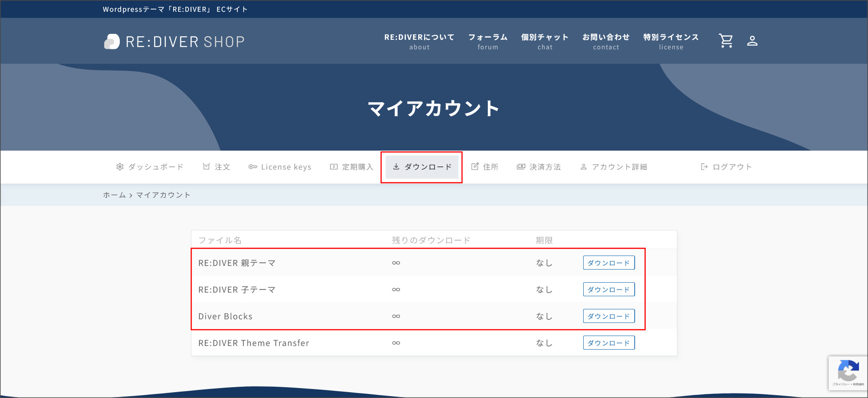This screenshot has height=398, width=868.
Task: Click the user account icon in header
Action: click(x=752, y=41)
